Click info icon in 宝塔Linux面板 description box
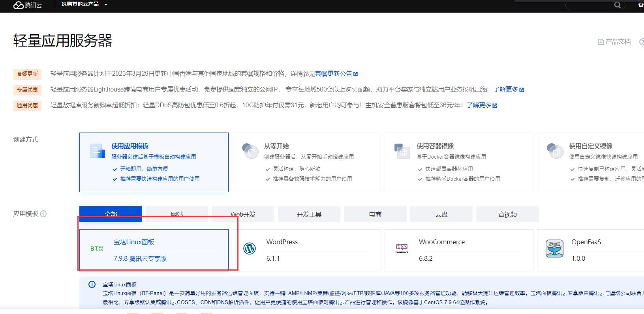The width and height of the screenshot is (644, 314). pos(92,284)
